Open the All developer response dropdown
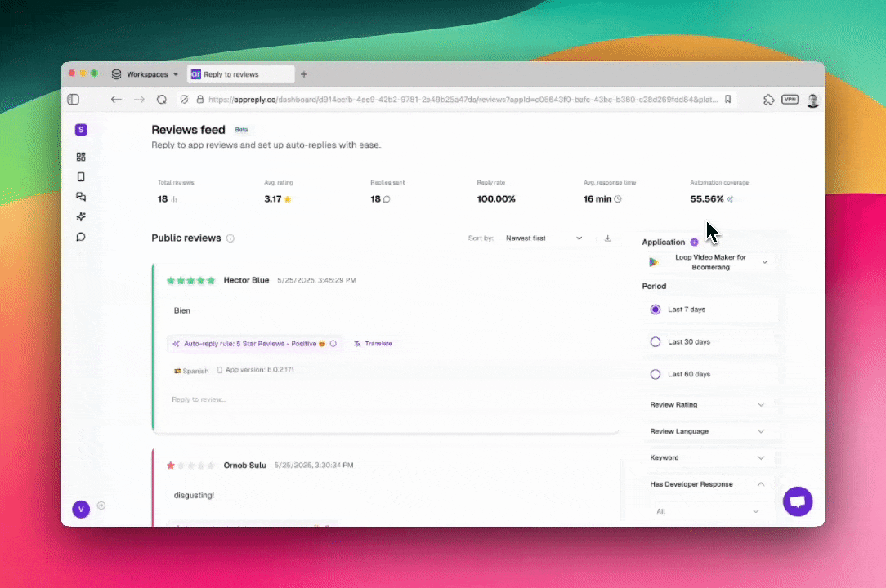 tap(708, 511)
